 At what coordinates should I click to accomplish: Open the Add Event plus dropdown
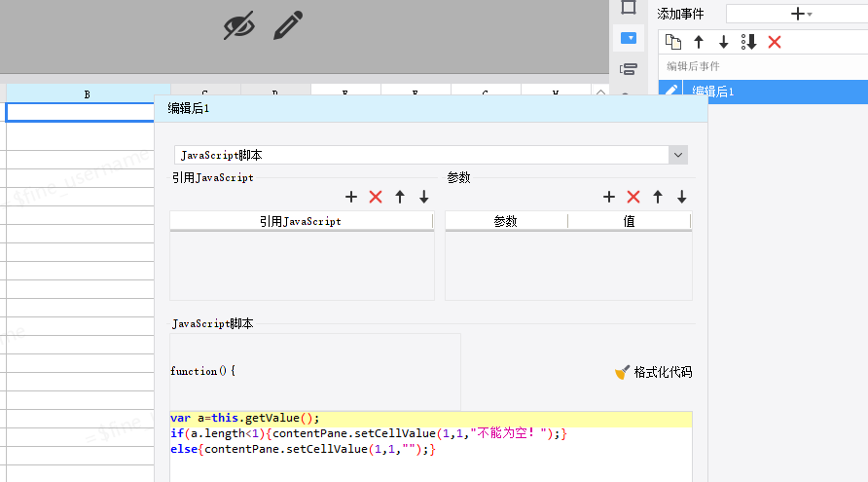click(x=801, y=14)
